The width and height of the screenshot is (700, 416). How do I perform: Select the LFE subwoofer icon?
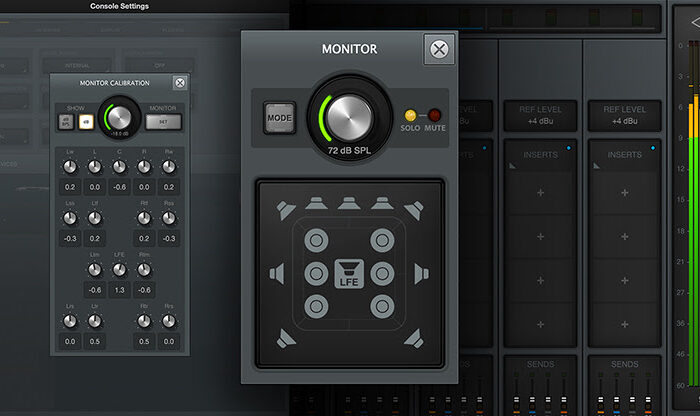coord(349,274)
